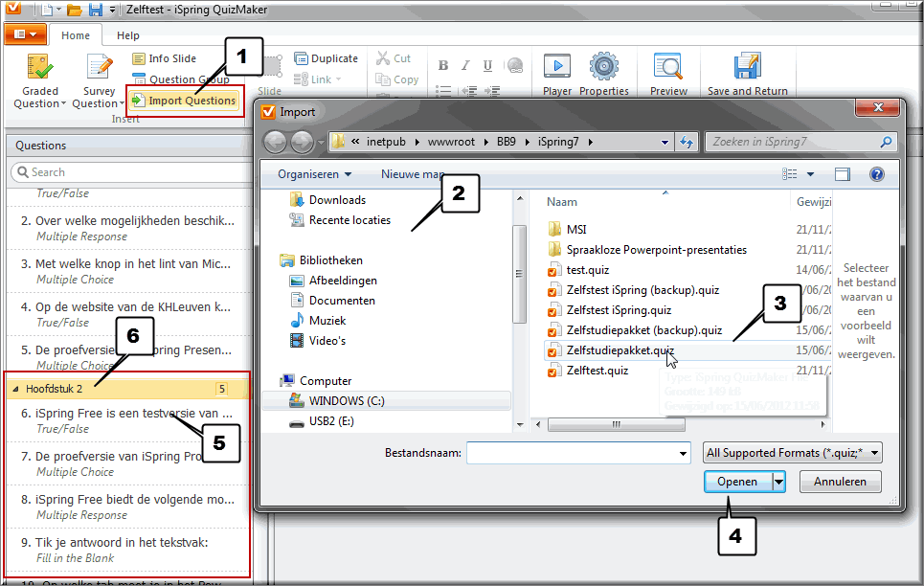924x586 pixels.
Task: Open the Muziek library
Action: 318,321
